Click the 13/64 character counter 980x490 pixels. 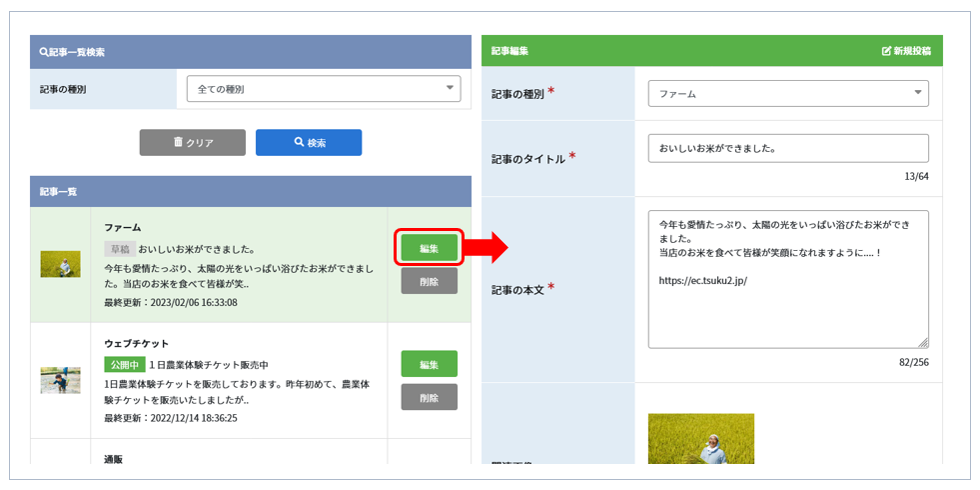click(x=916, y=176)
